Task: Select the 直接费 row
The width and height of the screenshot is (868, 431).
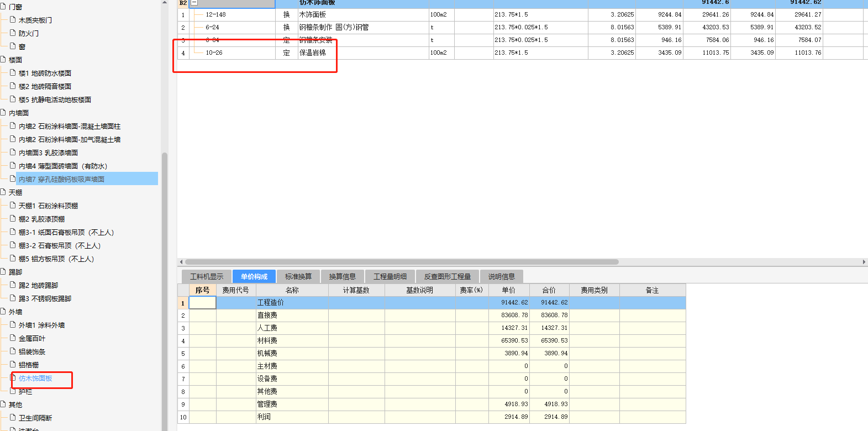Action: (x=432, y=316)
